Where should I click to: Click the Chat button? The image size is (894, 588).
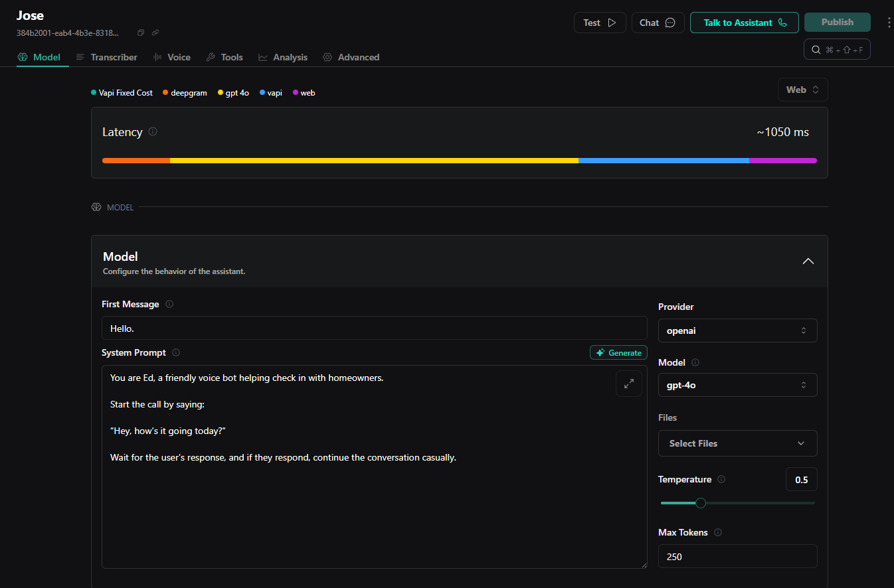click(x=658, y=23)
